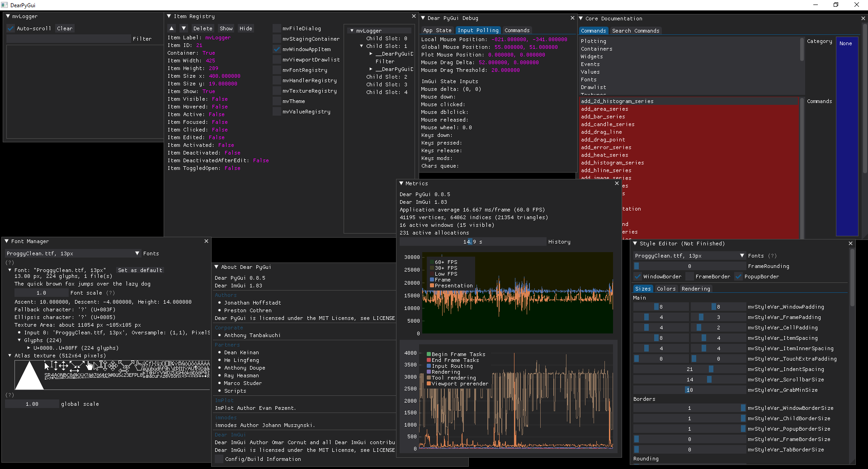The height and width of the screenshot is (469, 868).
Task: Click the Clear button in mvLogger
Action: pyautogui.click(x=65, y=28)
